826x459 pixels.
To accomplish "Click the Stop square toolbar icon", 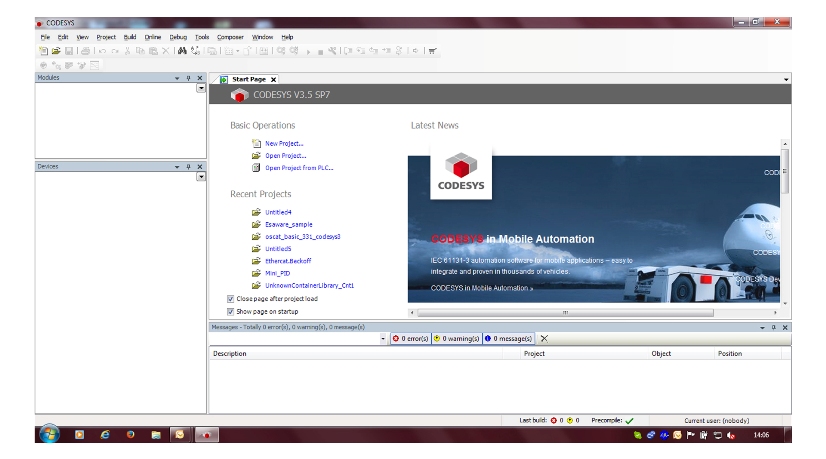I will [x=320, y=52].
